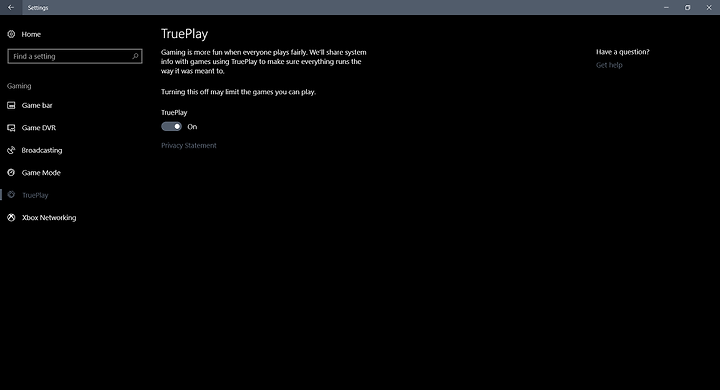720x390 pixels.
Task: Open the Game DVR settings page
Action: [39, 128]
